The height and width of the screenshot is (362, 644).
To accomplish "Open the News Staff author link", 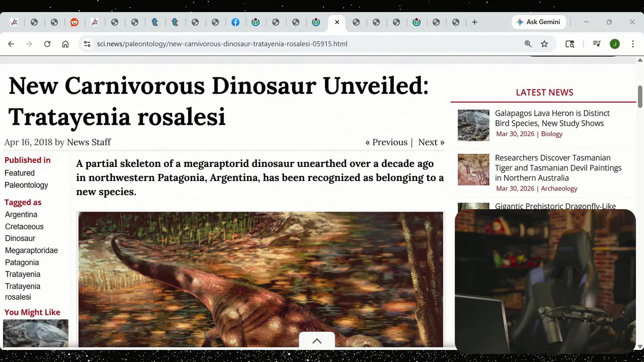I will tap(89, 142).
